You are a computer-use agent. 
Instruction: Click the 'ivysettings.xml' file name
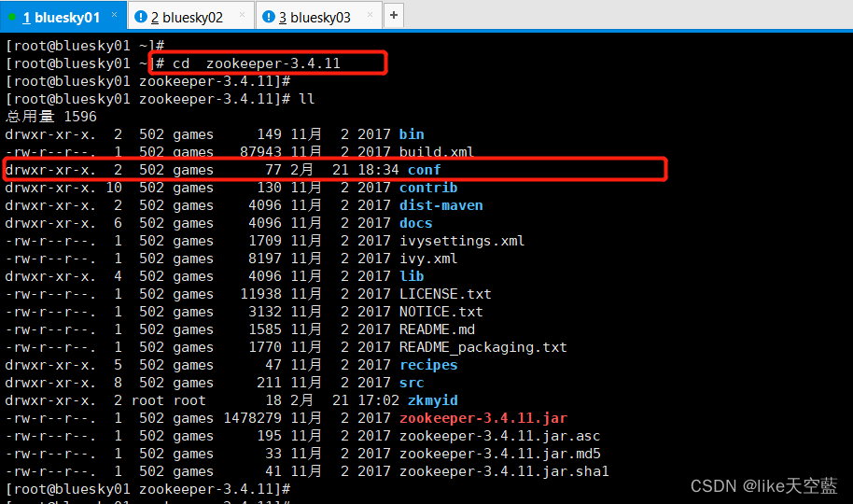pyautogui.click(x=461, y=241)
